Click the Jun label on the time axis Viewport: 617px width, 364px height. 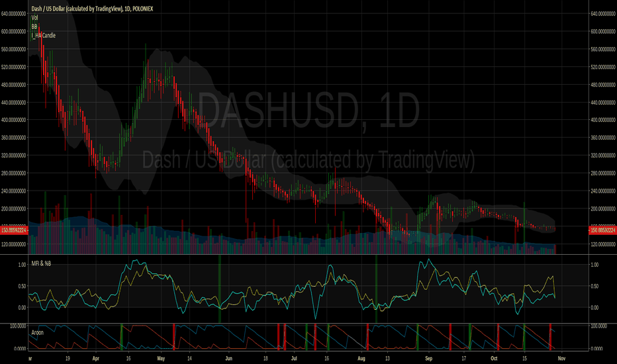228,359
